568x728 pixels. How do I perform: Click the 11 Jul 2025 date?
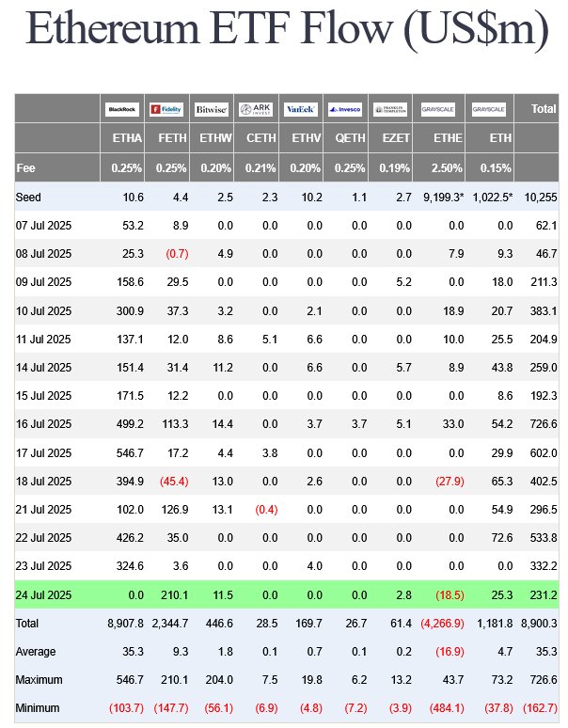(x=43, y=340)
